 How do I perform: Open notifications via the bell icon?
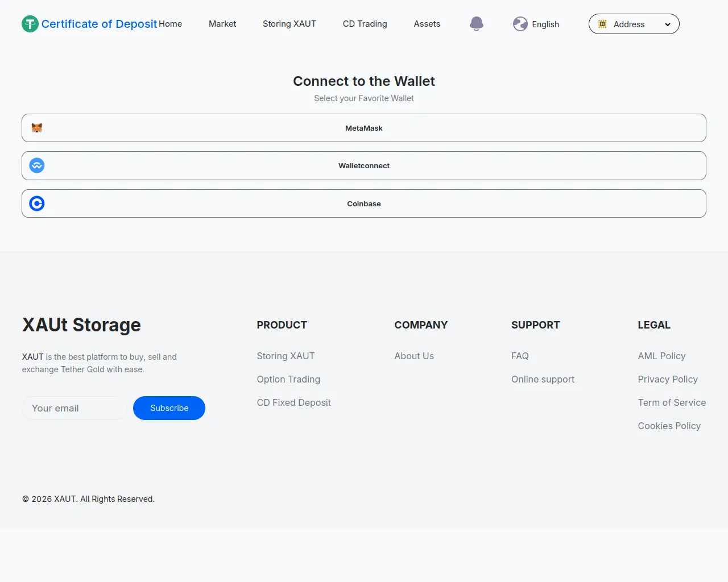click(x=477, y=24)
